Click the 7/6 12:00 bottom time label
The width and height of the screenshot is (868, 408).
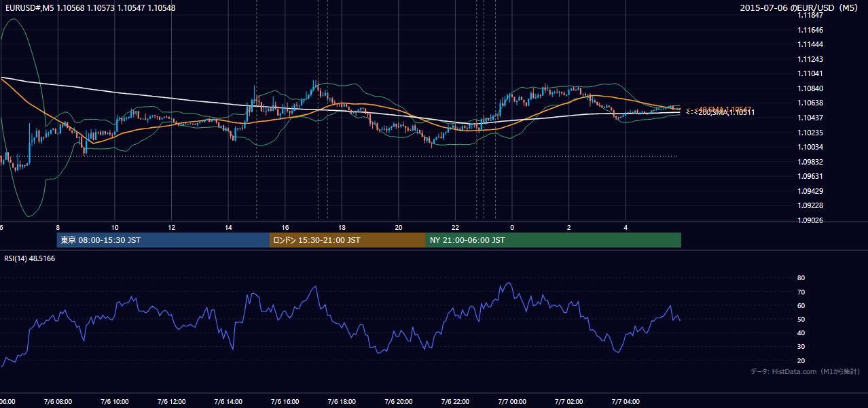pyautogui.click(x=171, y=402)
